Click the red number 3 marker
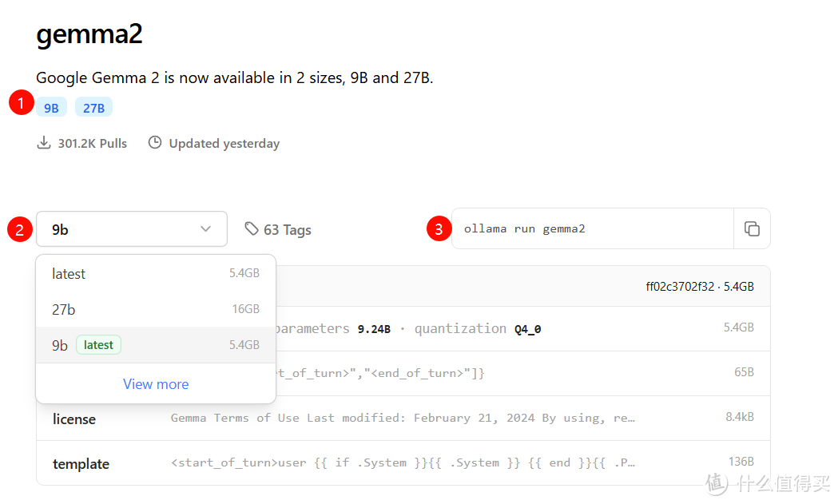 [x=437, y=229]
